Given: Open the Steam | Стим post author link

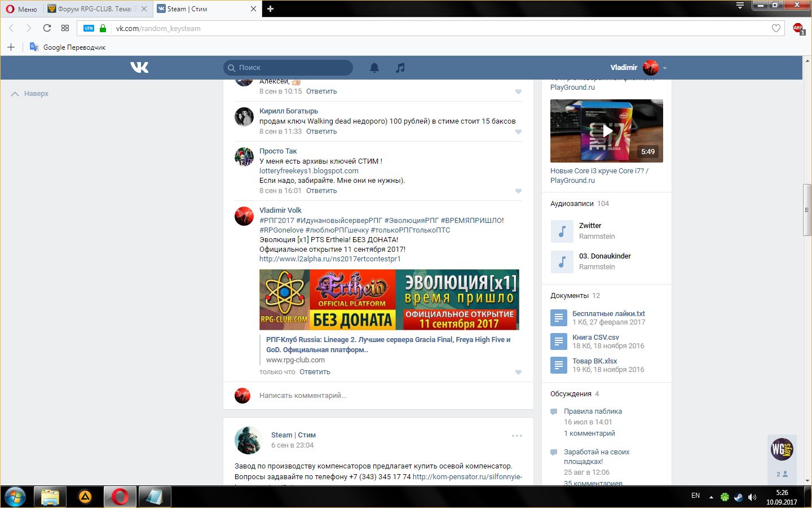Looking at the screenshot, I should pyautogui.click(x=293, y=435).
